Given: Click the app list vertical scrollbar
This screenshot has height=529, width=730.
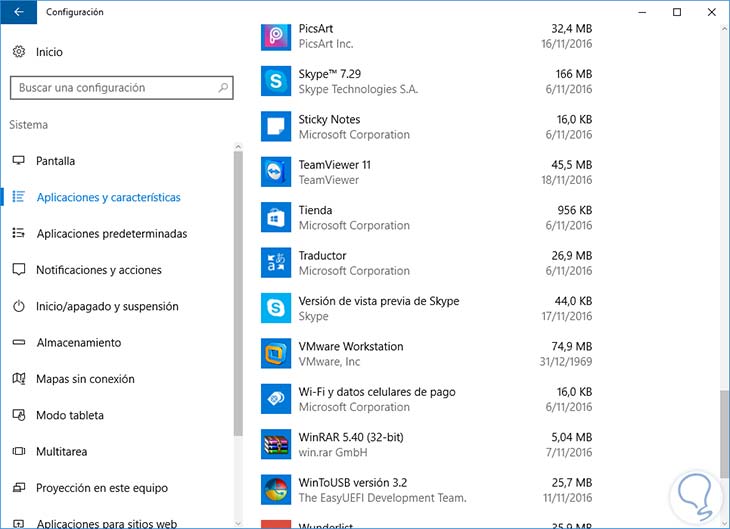Looking at the screenshot, I should tap(724, 430).
